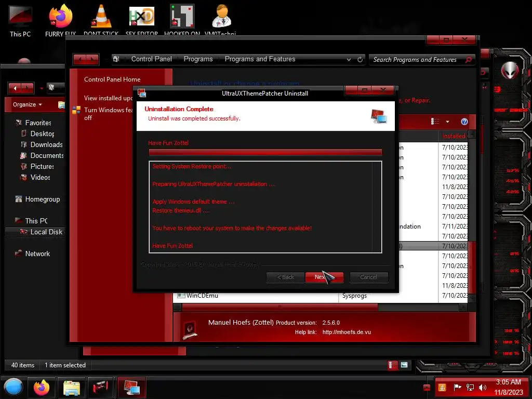This screenshot has height=399, width=532.
Task: Open the HxD hex editor desktop shortcut
Action: pyautogui.click(x=141, y=20)
